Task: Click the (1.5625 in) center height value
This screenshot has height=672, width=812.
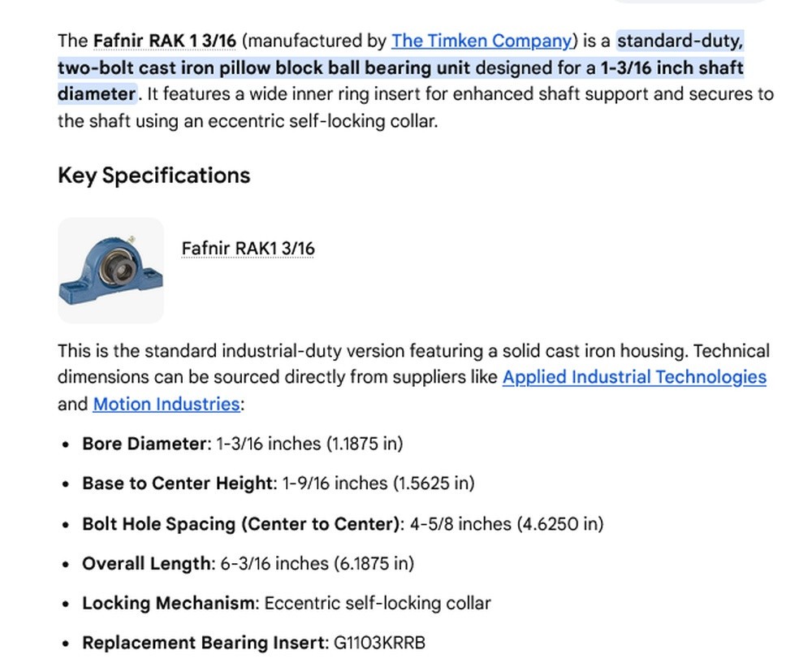Action: pos(434,483)
